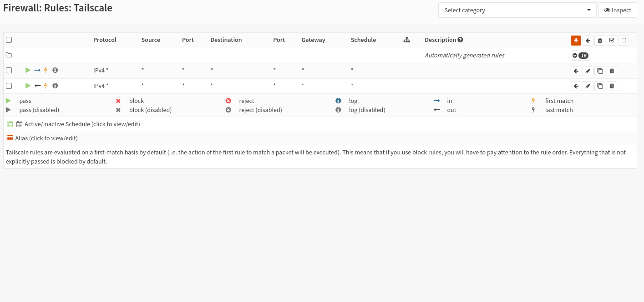Click the folder icon for automatic rules
This screenshot has height=302, width=644.
pyautogui.click(x=9, y=55)
